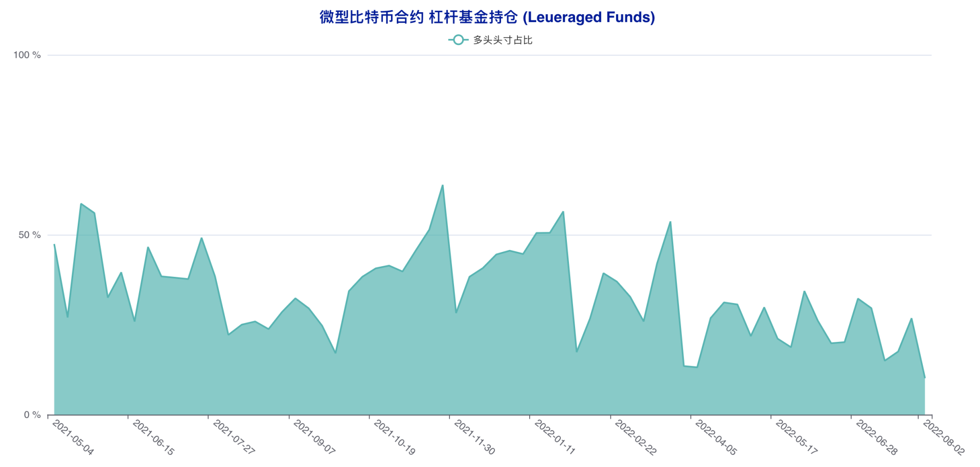The width and height of the screenshot is (980, 467).
Task: Click the 2021-07-27 x-axis date label
Action: coord(234,437)
